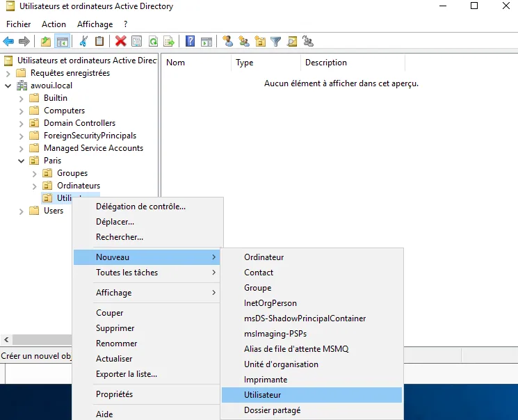Viewport: 518px width, 420px height.
Task: Click the gray Forward arrow in toolbar
Action: click(24, 41)
